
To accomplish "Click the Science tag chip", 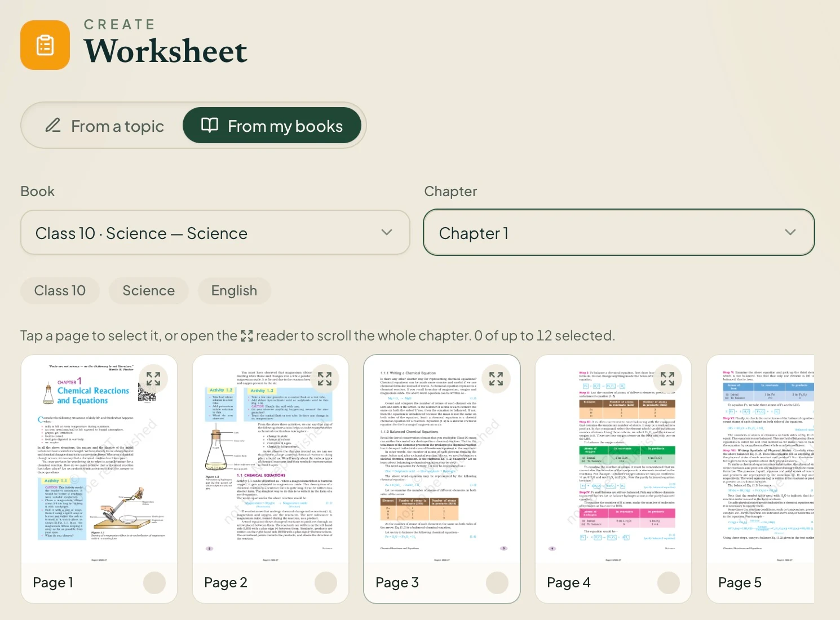I will [149, 291].
